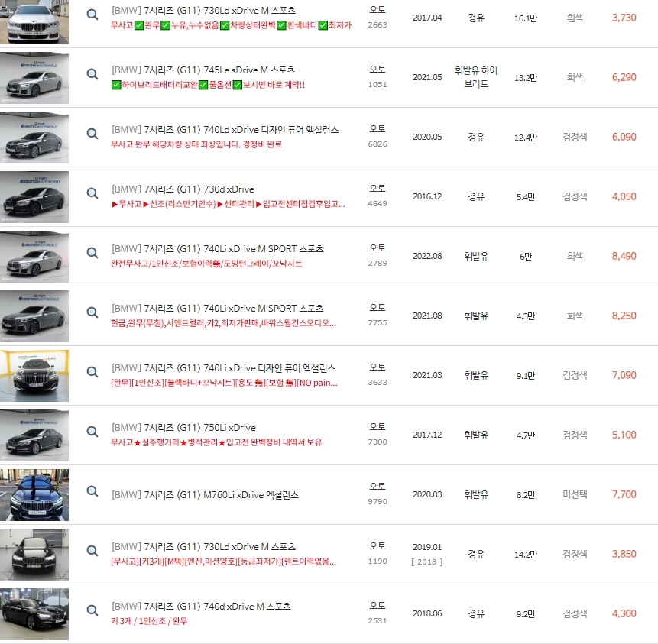The height and width of the screenshot is (644, 658).
Task: Click price 3,850
Action: [624, 554]
